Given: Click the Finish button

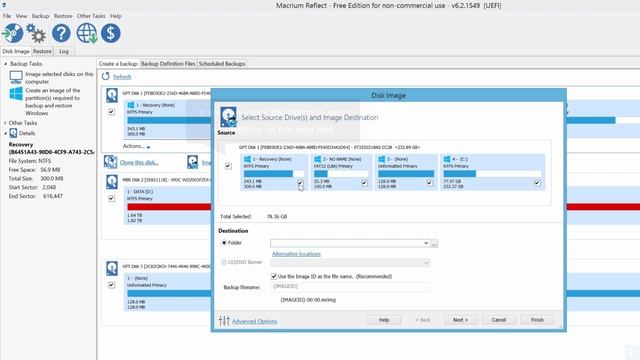Looking at the screenshot, I should [x=537, y=320].
